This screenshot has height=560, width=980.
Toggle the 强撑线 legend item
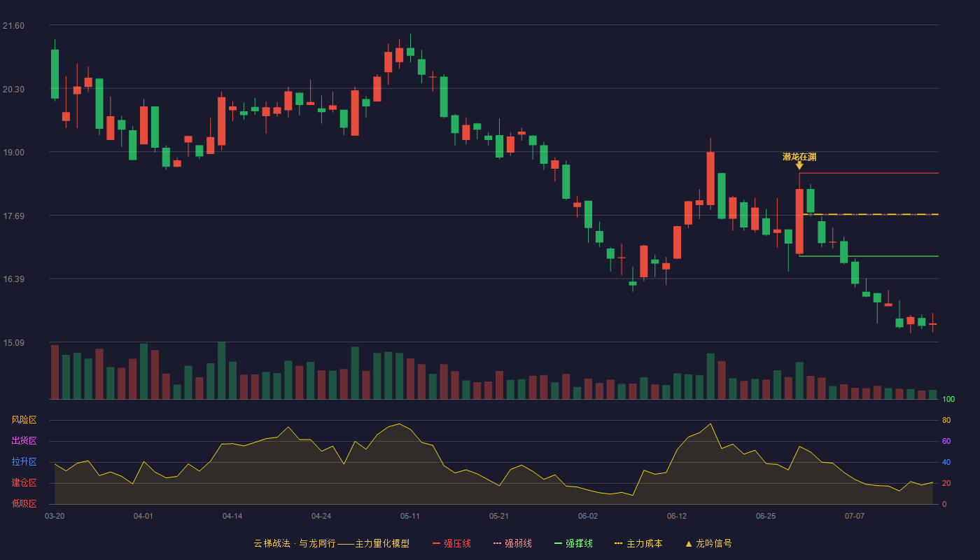coord(573,543)
